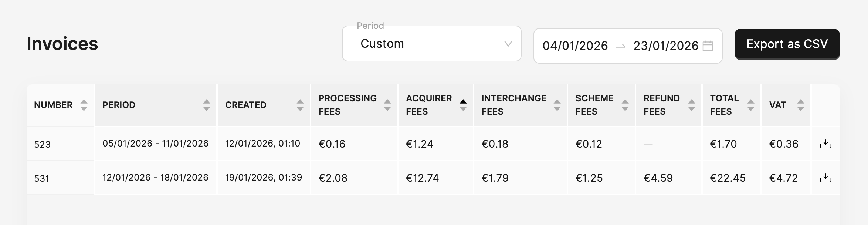Edit end date 23/01/2026
This screenshot has height=225, width=868.
pyautogui.click(x=666, y=46)
